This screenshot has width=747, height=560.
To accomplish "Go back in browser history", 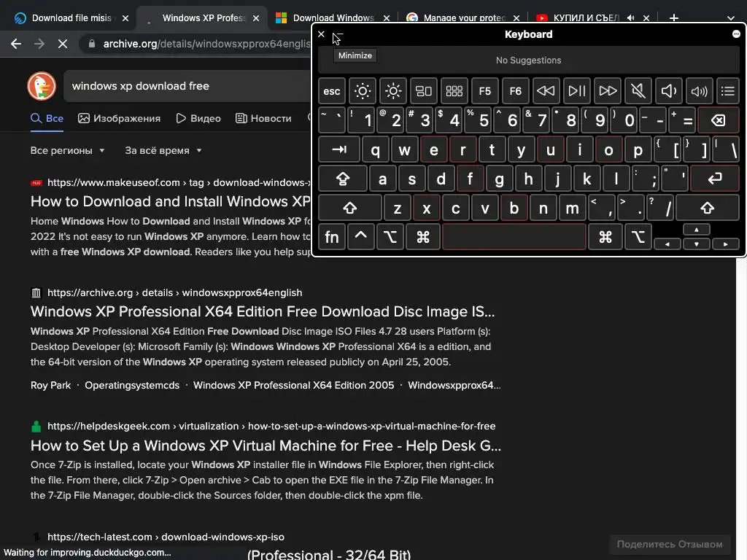I will (16, 44).
